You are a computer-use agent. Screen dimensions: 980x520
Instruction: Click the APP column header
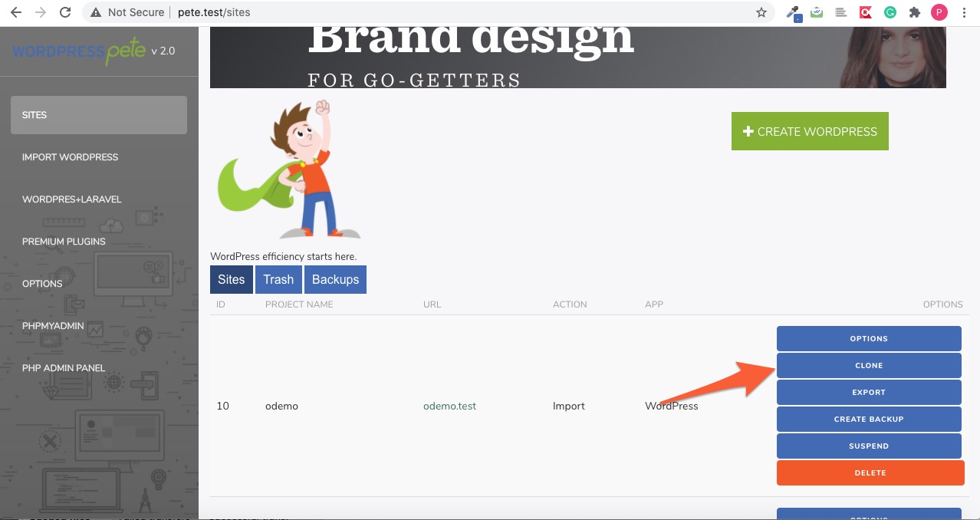654,304
